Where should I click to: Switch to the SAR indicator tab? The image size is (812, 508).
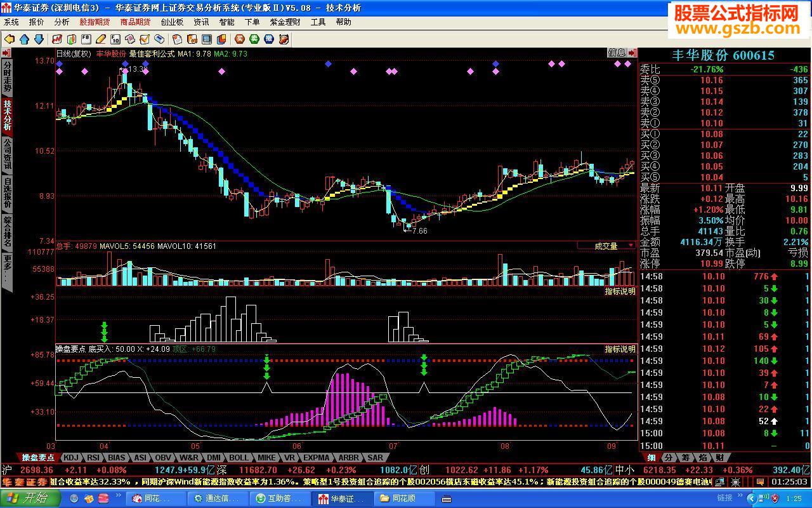(x=375, y=457)
